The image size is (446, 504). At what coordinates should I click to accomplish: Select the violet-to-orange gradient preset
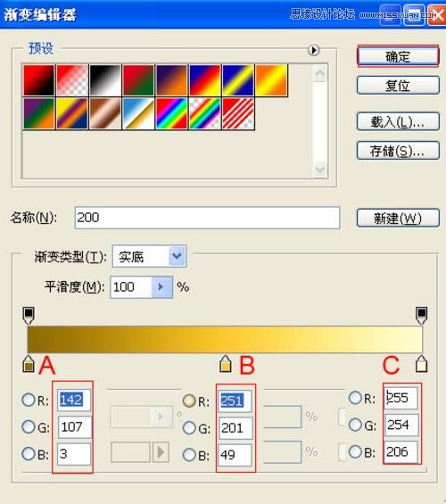171,80
